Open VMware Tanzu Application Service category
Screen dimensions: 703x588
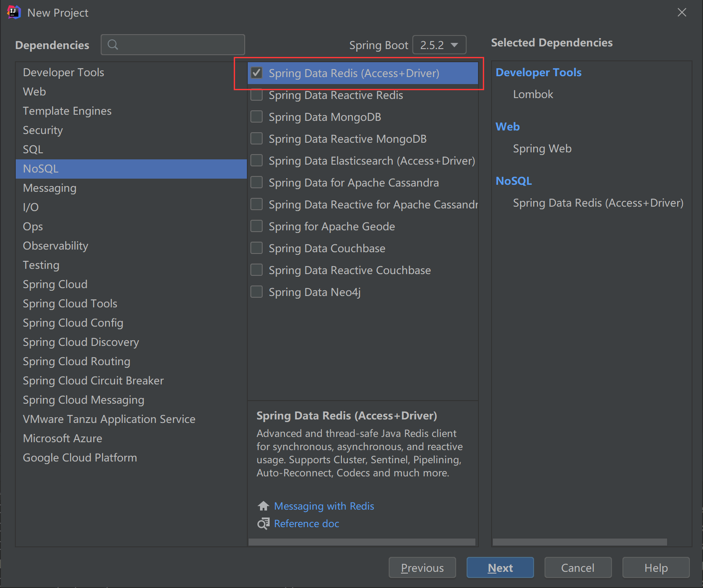[x=131, y=419]
